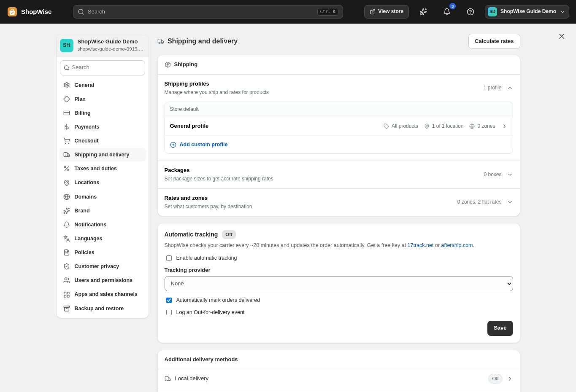Open the Tracking provider dropdown
The width and height of the screenshot is (576, 392).
[338, 284]
